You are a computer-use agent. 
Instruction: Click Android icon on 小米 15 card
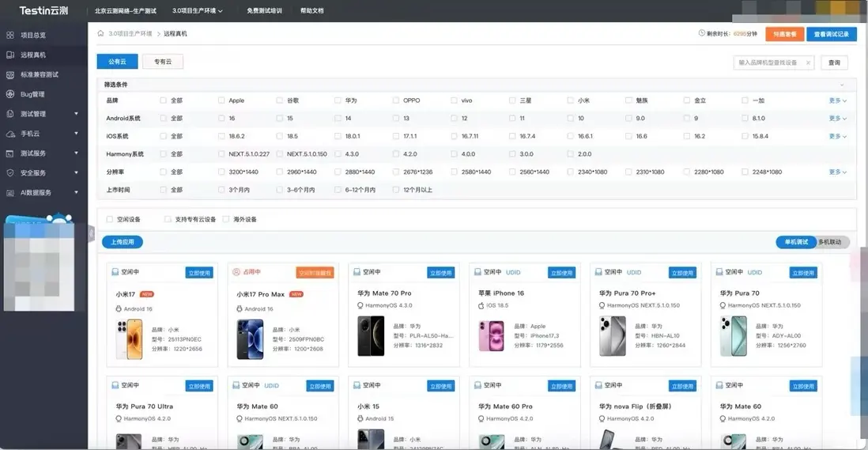coord(360,418)
